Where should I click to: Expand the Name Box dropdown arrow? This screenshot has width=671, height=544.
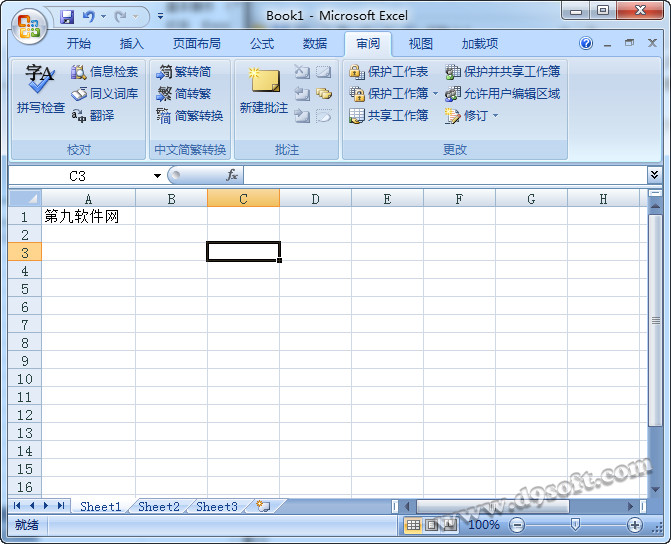(x=157, y=175)
